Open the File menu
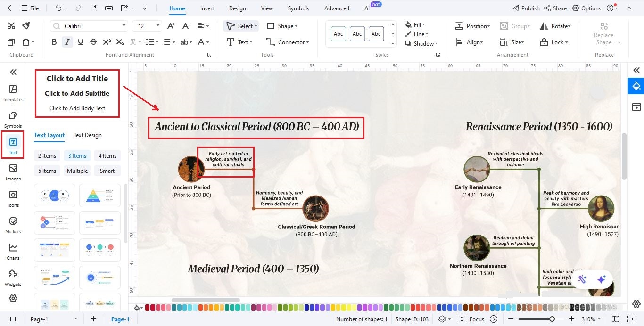Image resolution: width=644 pixels, height=326 pixels. tap(30, 8)
